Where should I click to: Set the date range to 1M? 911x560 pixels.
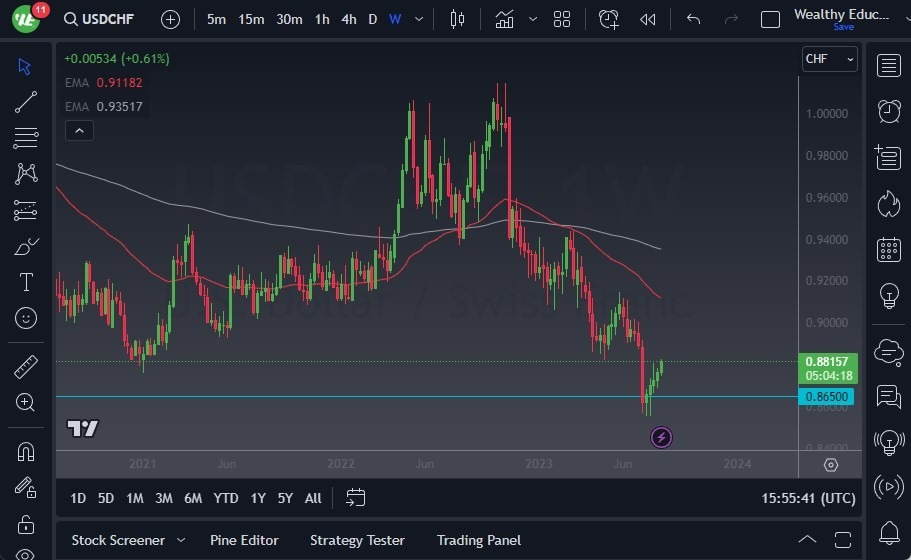pos(135,498)
